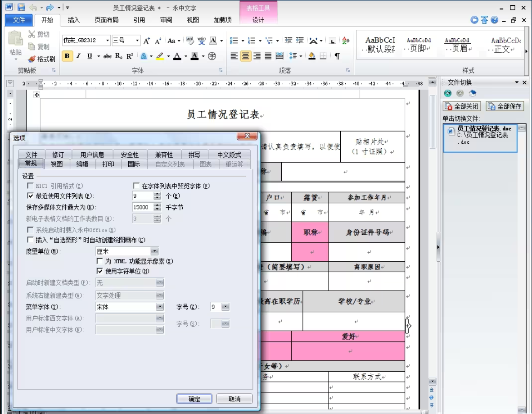532x414 pixels.
Task: Enable 为 HTML 功能显示像素 checkbox
Action: coord(100,261)
